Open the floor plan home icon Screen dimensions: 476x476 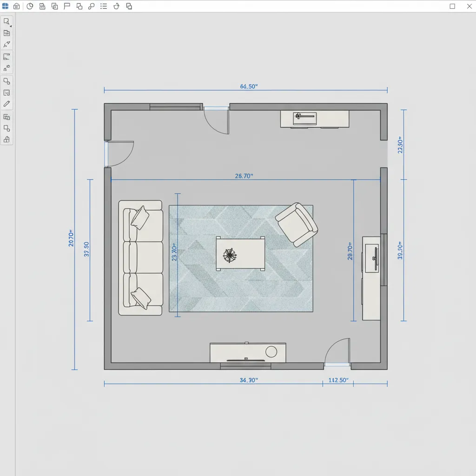(x=17, y=6)
